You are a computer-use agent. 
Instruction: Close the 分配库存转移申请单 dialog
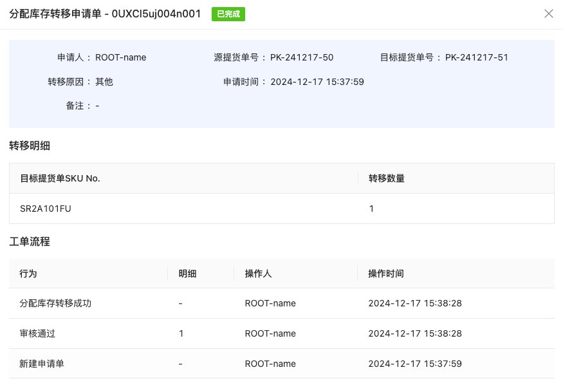tap(548, 14)
